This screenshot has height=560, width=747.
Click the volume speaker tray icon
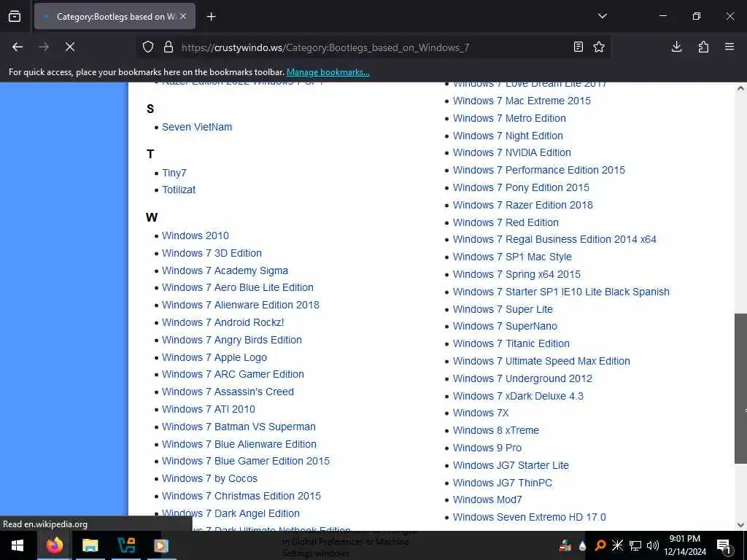(652, 545)
